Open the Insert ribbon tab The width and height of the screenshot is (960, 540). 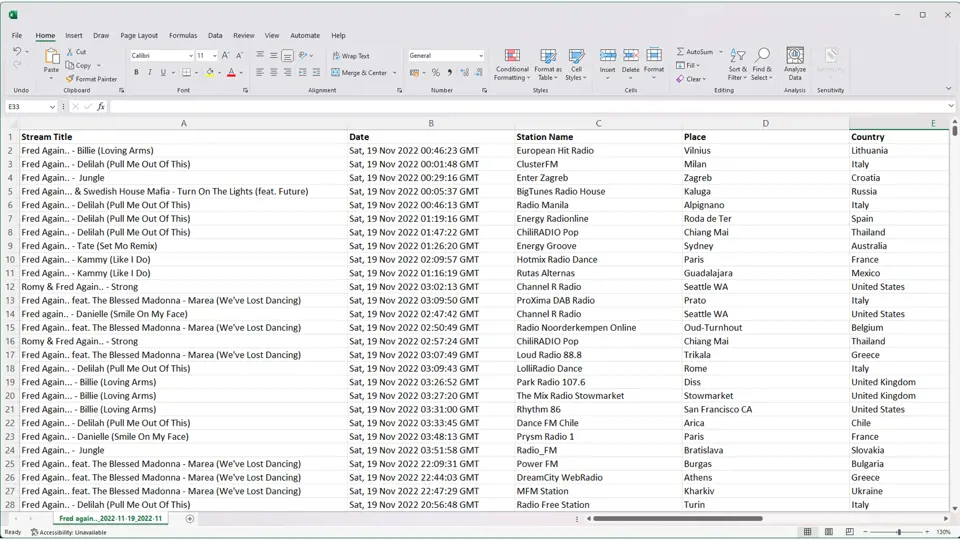tap(73, 36)
